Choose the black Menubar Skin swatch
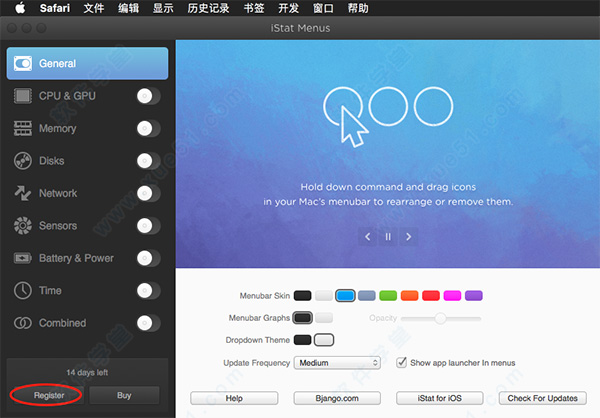 302,296
